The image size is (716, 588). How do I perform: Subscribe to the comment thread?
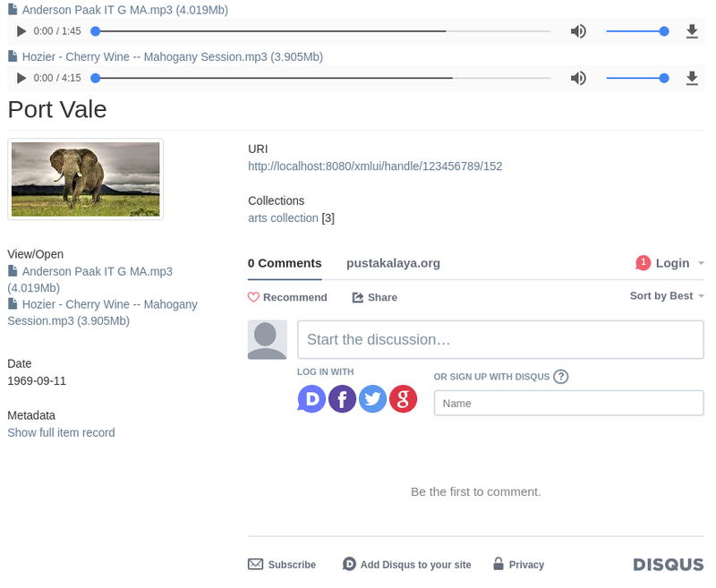(282, 565)
